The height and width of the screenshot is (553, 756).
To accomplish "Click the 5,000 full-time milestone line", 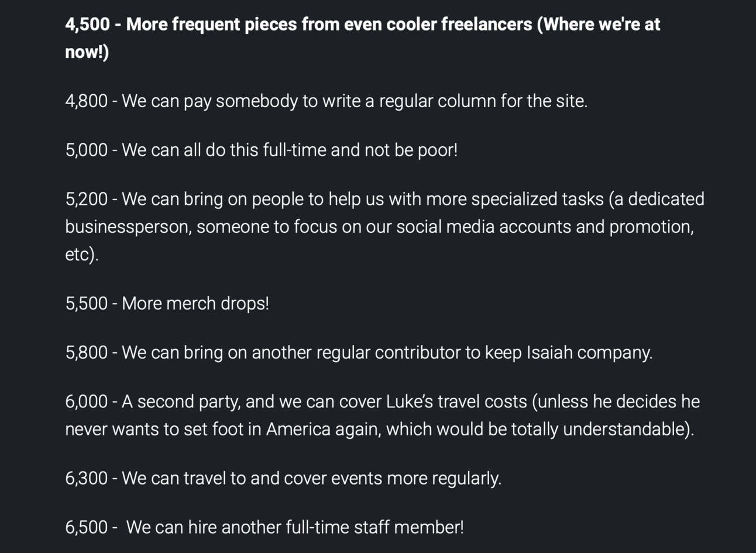I will point(262,150).
